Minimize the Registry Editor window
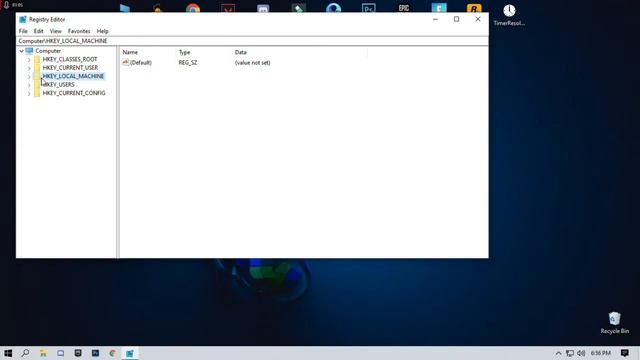 [436, 19]
